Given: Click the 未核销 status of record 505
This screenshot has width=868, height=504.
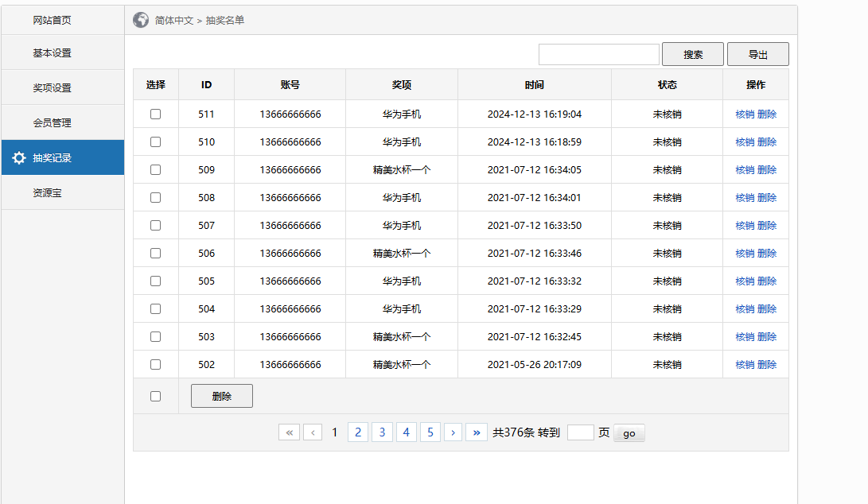Looking at the screenshot, I should [x=667, y=281].
